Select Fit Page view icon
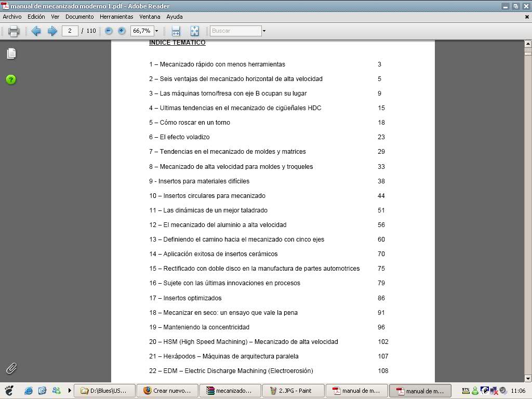Image resolution: width=532 pixels, height=399 pixels. coord(194,31)
